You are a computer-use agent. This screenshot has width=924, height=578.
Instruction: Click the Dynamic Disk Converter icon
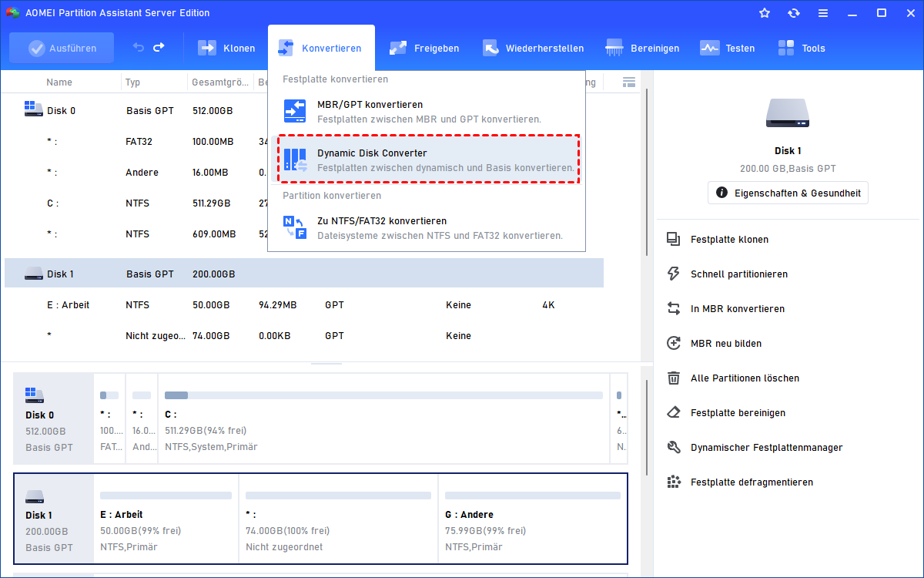click(x=295, y=160)
